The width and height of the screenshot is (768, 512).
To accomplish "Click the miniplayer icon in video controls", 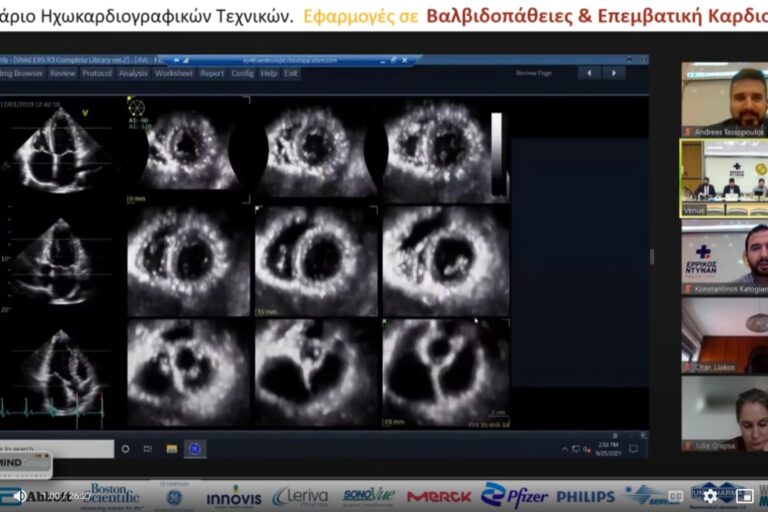I will click(745, 495).
